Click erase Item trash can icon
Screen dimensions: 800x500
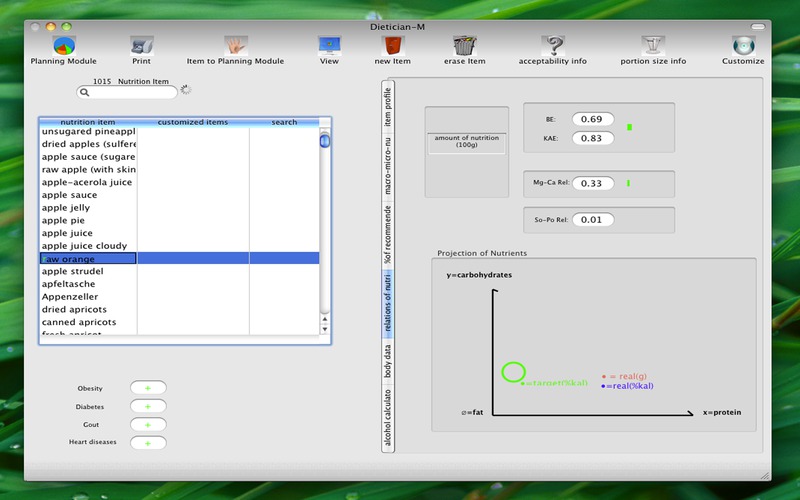pyautogui.click(x=464, y=46)
